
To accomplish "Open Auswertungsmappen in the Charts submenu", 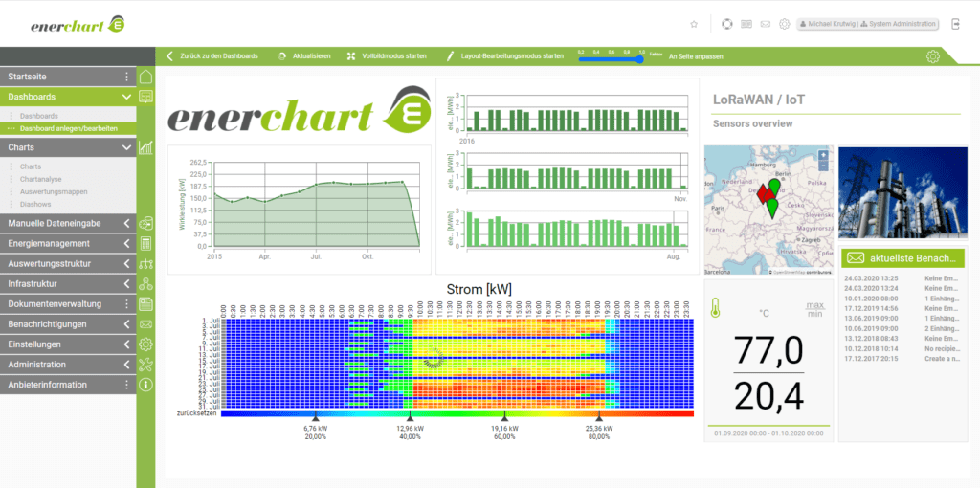I will tap(50, 191).
